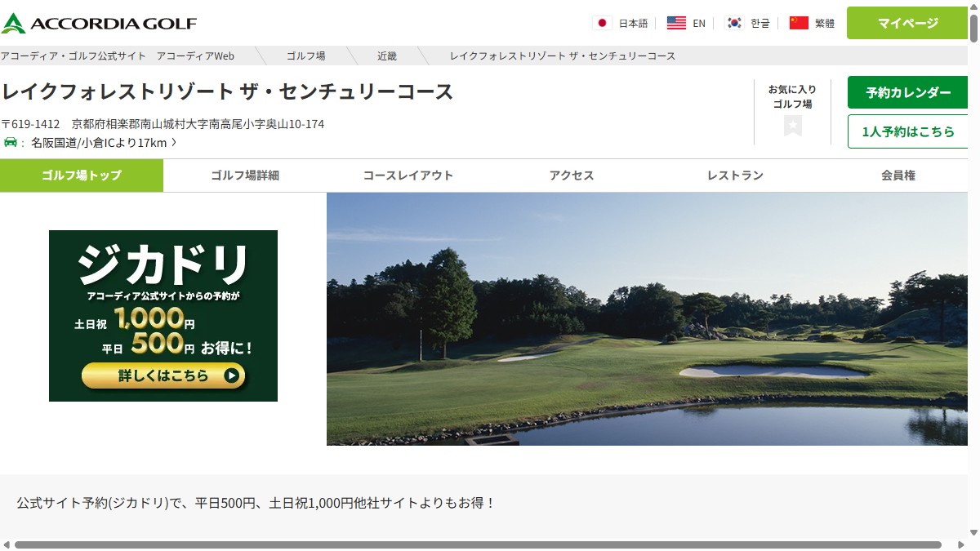Switch language to EN
Image resolution: width=980 pixels, height=551 pixels.
click(x=699, y=23)
